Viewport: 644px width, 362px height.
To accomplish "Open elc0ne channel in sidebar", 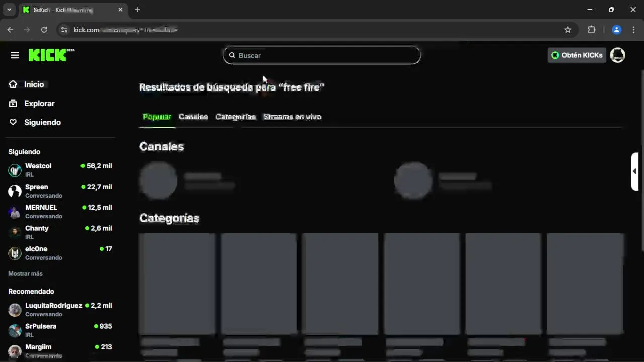I will click(x=60, y=253).
